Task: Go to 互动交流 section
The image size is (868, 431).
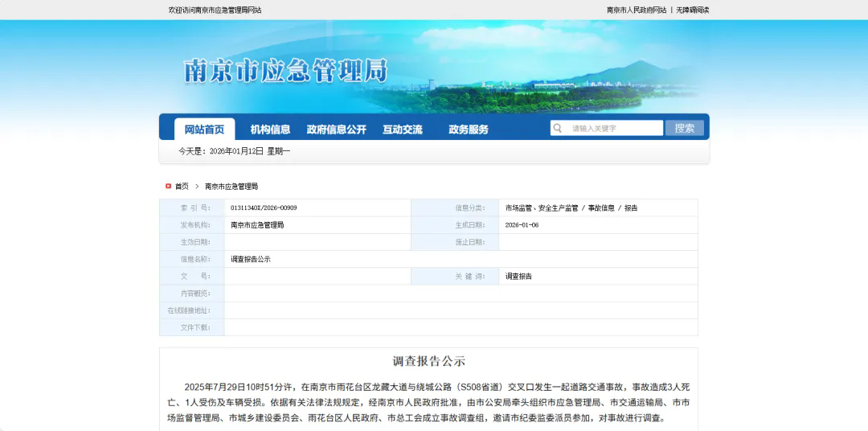Action: click(402, 129)
